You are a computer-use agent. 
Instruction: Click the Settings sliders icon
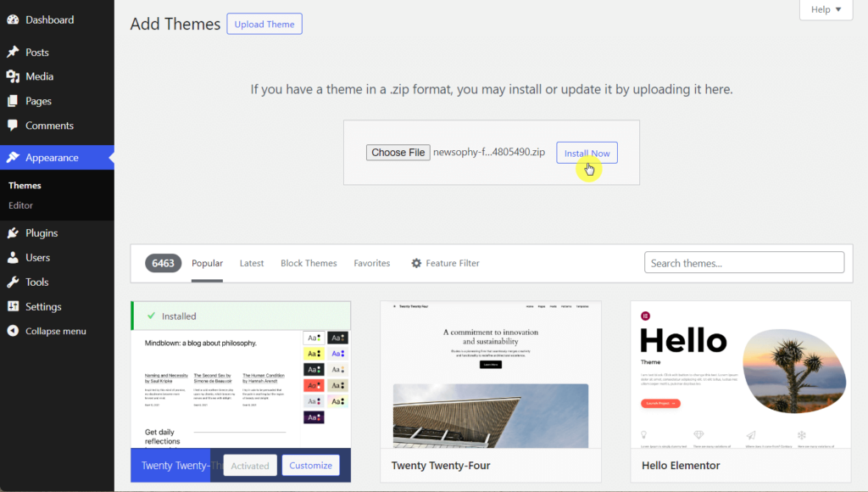coord(13,306)
